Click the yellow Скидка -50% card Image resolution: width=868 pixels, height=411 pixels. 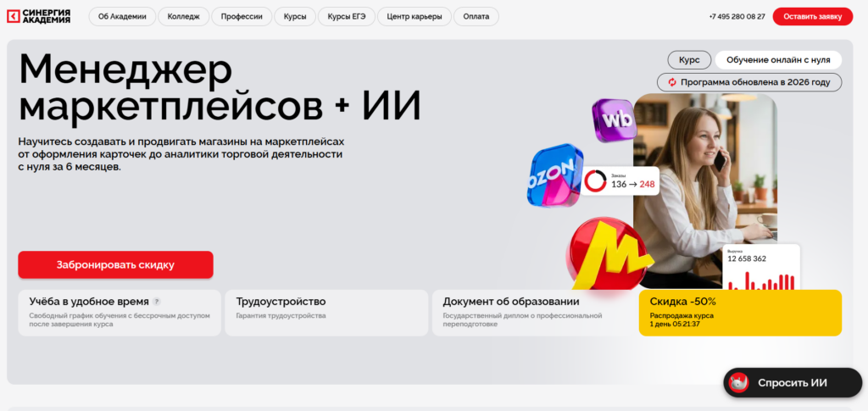pyautogui.click(x=740, y=313)
